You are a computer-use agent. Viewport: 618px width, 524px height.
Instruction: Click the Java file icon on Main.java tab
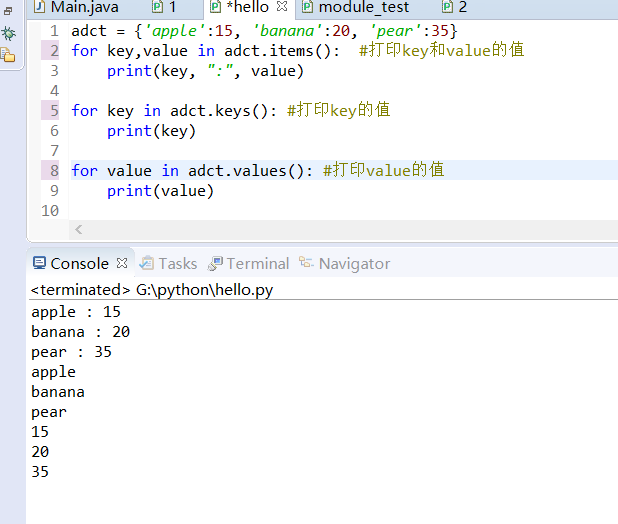pyautogui.click(x=39, y=6)
